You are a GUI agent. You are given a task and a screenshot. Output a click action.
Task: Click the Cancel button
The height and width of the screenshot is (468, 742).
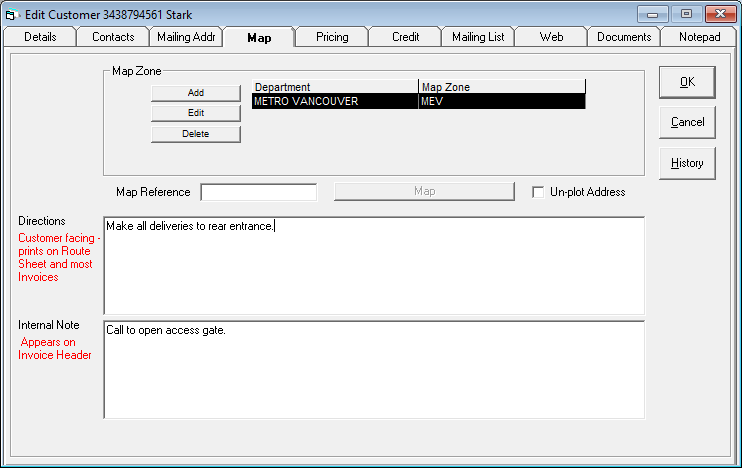point(687,123)
